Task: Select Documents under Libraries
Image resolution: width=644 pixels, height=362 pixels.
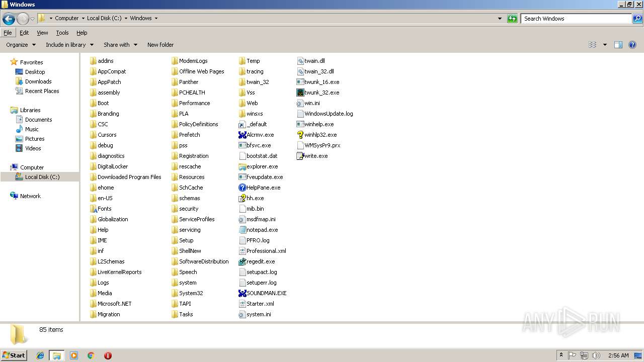Action: coord(38,120)
